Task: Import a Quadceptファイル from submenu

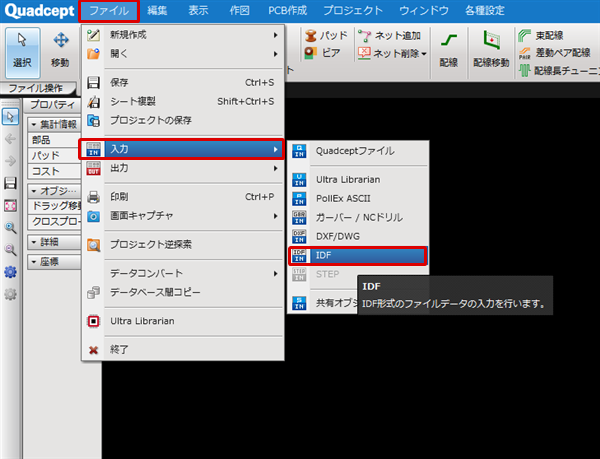Action: coord(358,151)
